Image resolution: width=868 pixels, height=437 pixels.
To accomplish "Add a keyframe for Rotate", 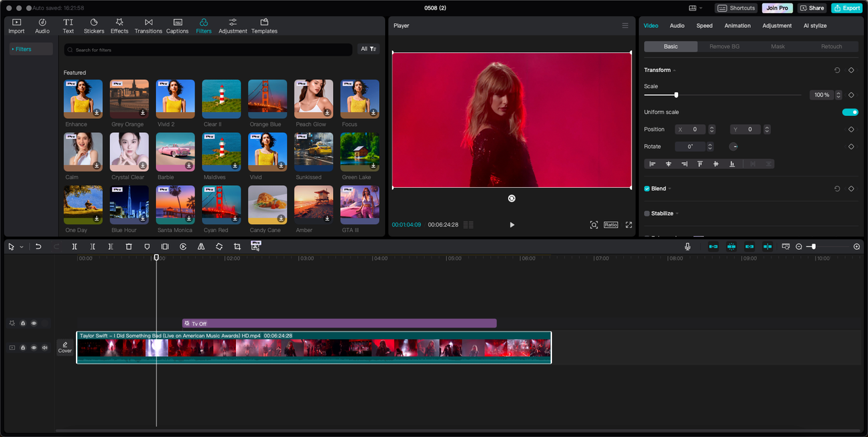I will point(851,147).
